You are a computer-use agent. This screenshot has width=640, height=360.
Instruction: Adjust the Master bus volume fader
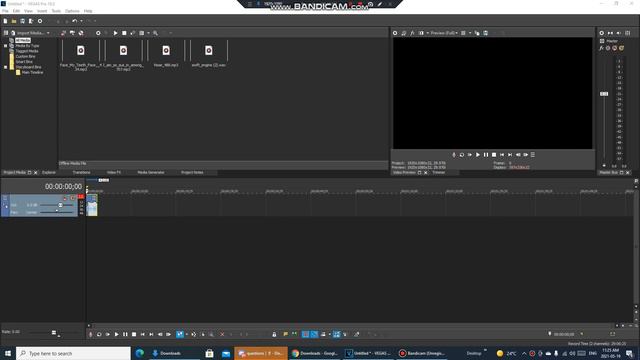coord(604,94)
